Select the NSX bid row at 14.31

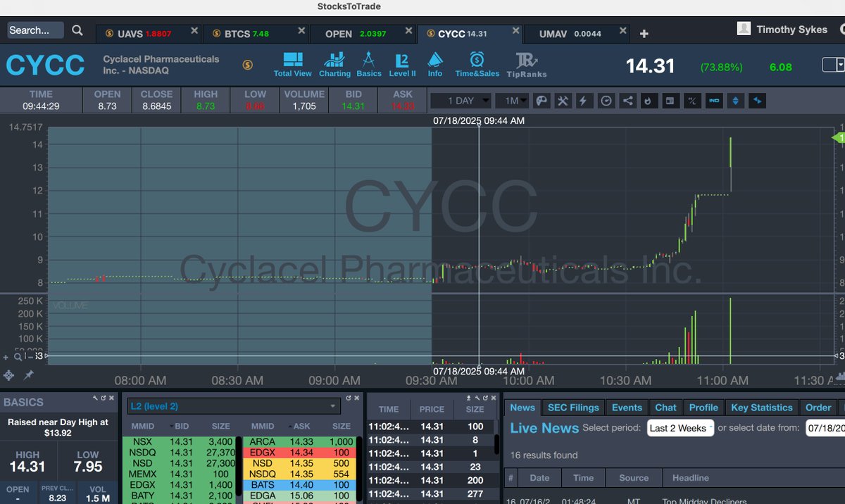point(179,442)
